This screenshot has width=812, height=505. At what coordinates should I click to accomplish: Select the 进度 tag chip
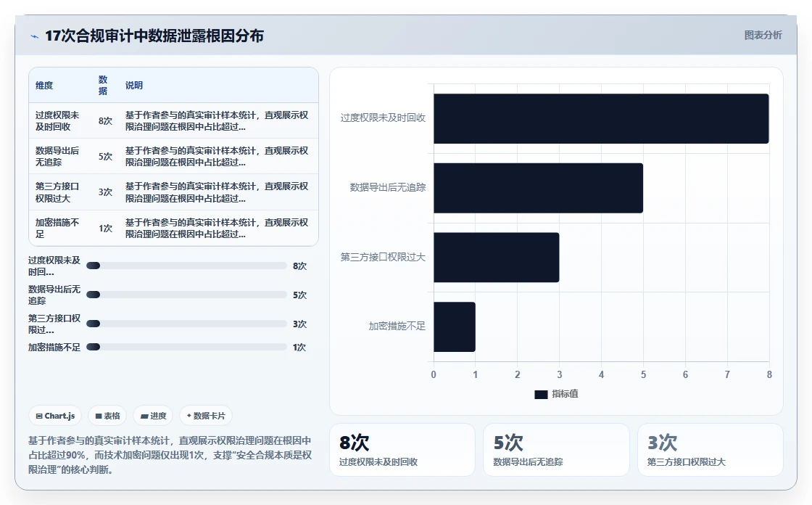tap(153, 416)
